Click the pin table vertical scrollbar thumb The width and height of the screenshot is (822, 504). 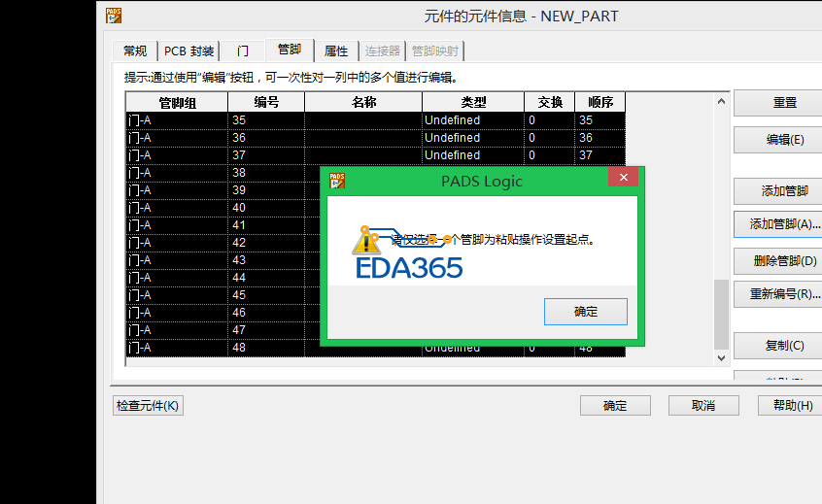[721, 315]
